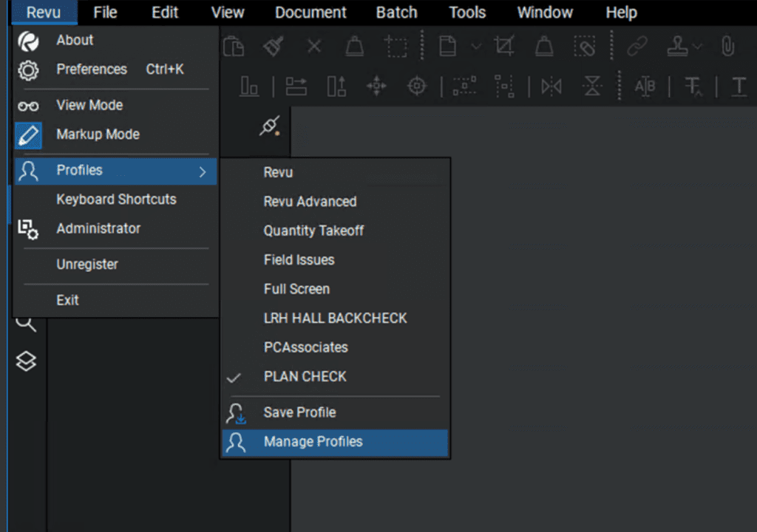
Task: Select the checked PLAN CHECK profile
Action: pos(335,377)
